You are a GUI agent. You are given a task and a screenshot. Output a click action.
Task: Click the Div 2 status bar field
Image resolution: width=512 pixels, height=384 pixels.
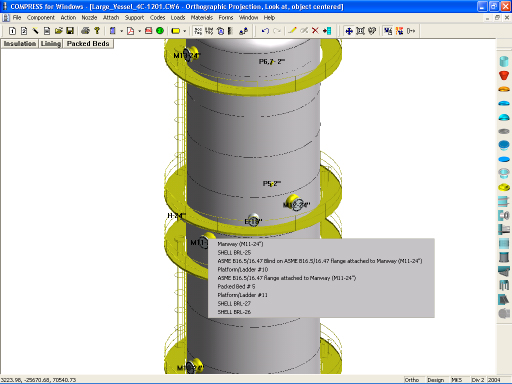(478, 380)
